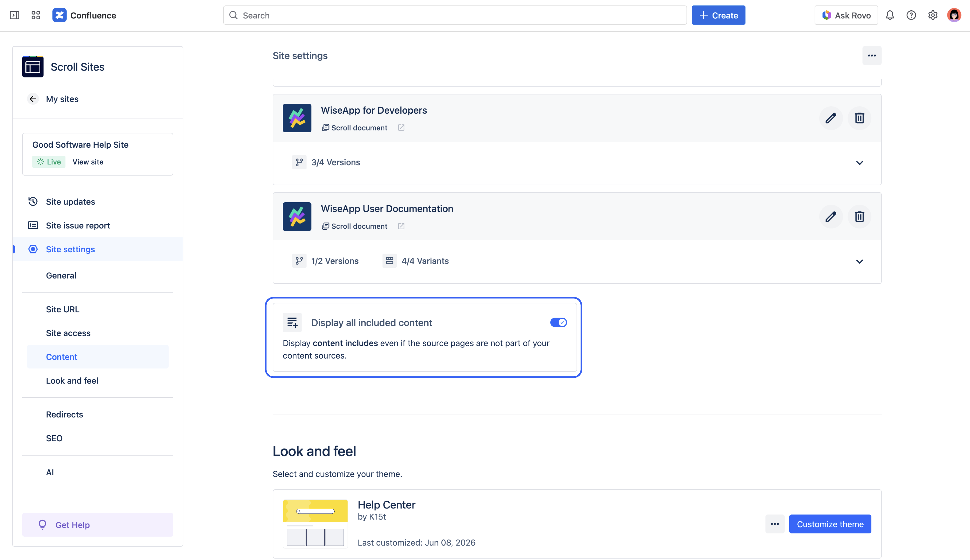Click the Live status badge

point(48,162)
